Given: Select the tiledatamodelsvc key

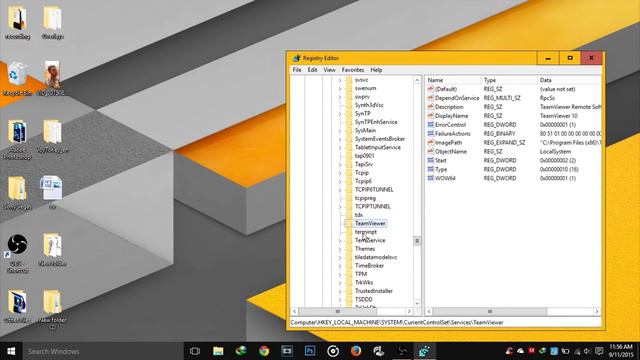Looking at the screenshot, I should [x=376, y=257].
